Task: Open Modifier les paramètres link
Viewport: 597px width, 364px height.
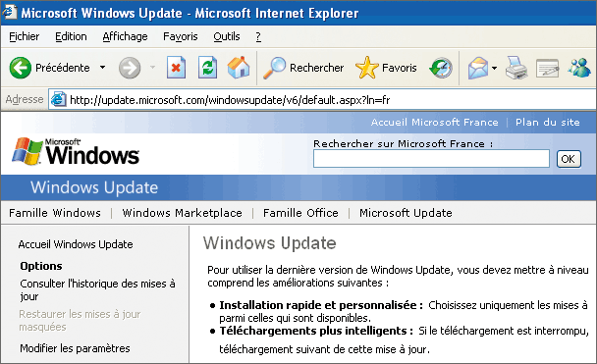Action: (75, 348)
